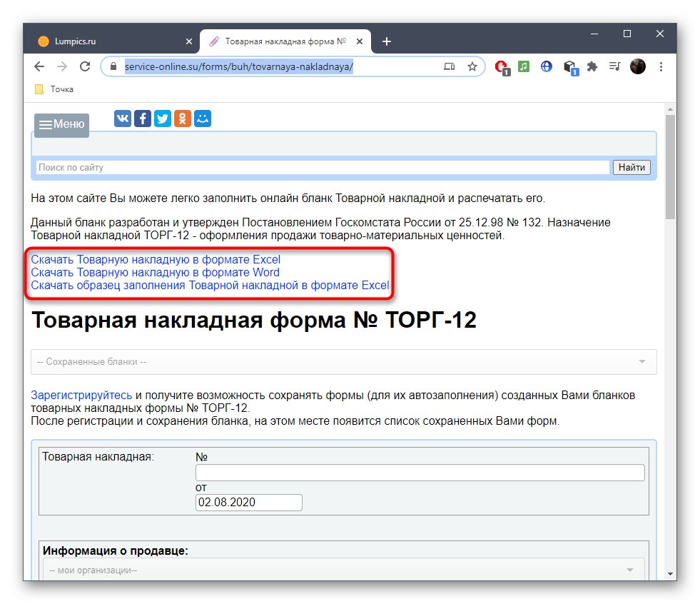Download Товарная накладная in Excel format

coord(156,259)
